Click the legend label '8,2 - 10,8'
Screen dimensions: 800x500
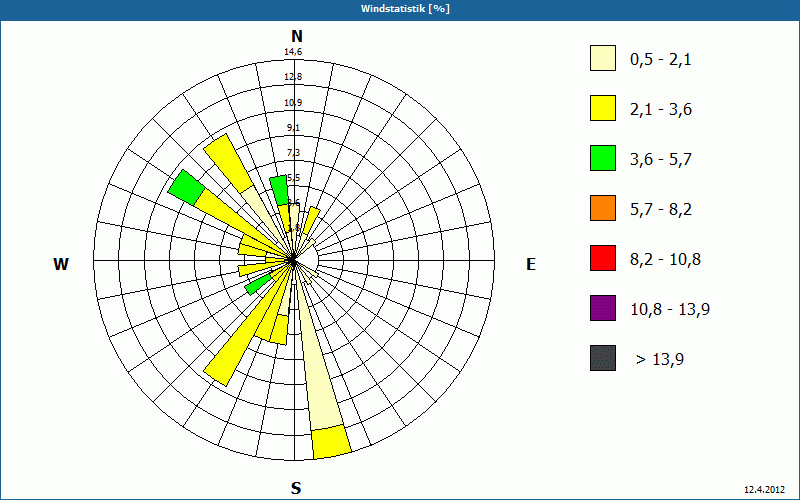665,260
